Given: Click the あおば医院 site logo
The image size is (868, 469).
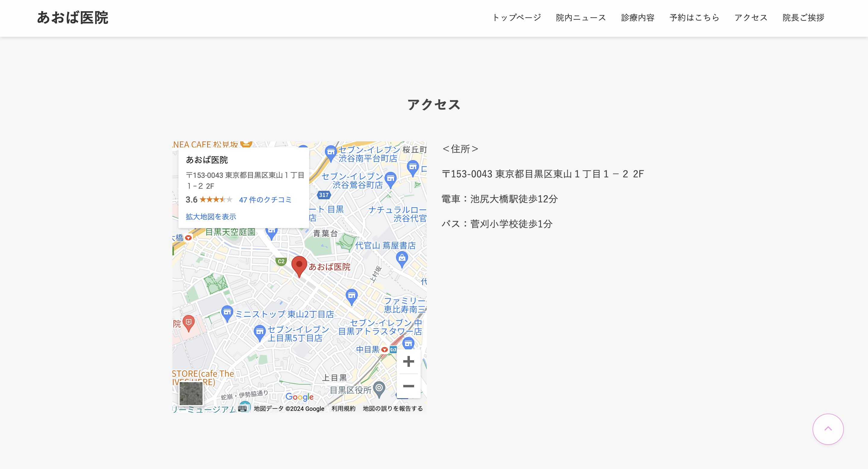Looking at the screenshot, I should tap(73, 18).
